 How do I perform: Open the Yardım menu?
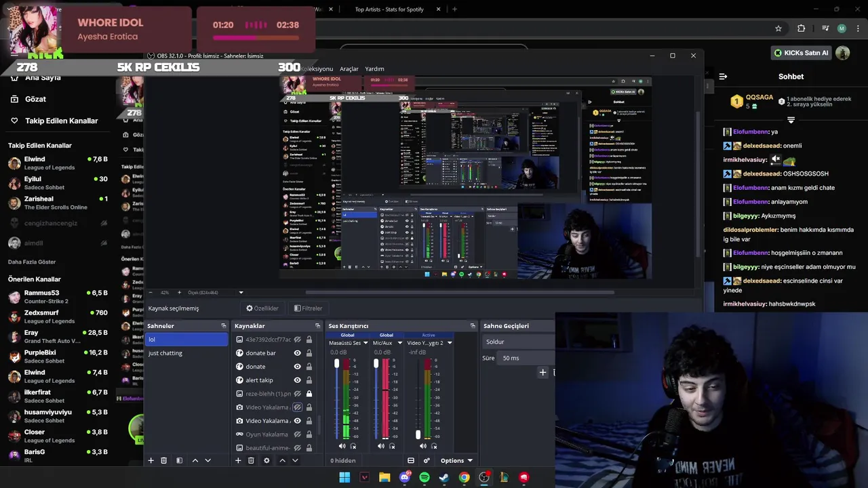pos(375,69)
